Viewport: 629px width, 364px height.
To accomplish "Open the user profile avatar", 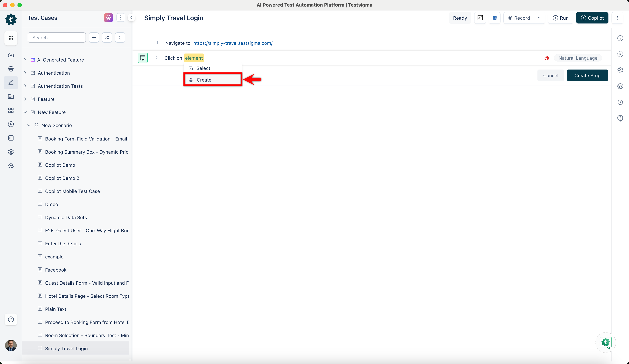I will pyautogui.click(x=11, y=345).
